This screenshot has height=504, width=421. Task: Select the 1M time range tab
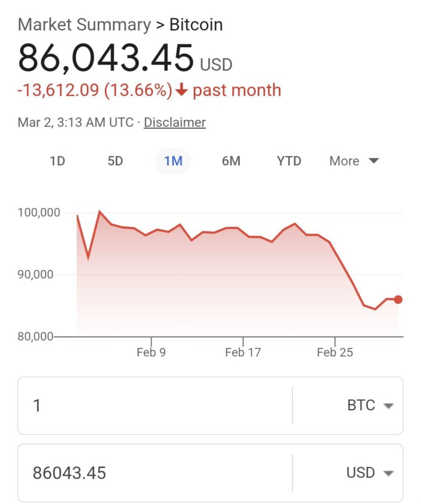click(x=173, y=161)
